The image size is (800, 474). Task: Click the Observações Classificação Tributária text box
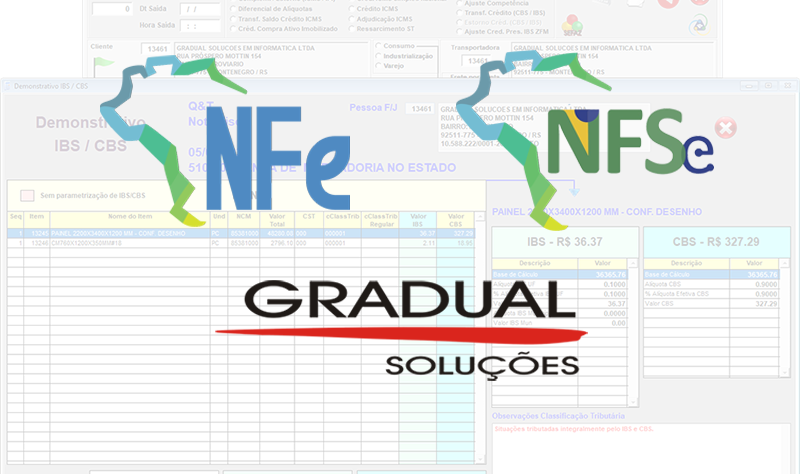(641, 449)
